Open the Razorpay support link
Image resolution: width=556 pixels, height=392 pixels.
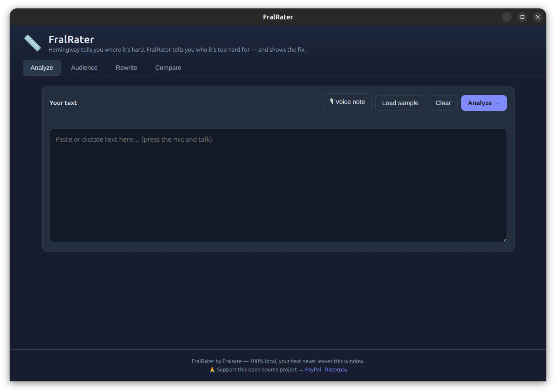click(x=336, y=369)
